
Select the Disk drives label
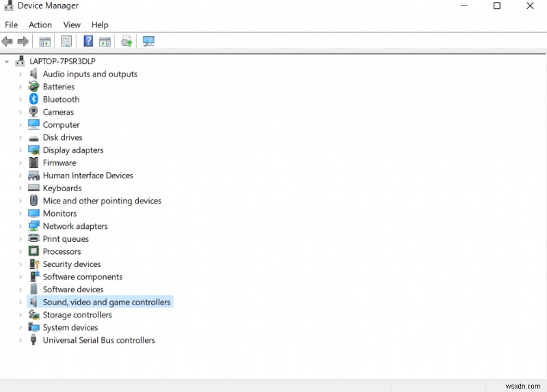point(62,137)
